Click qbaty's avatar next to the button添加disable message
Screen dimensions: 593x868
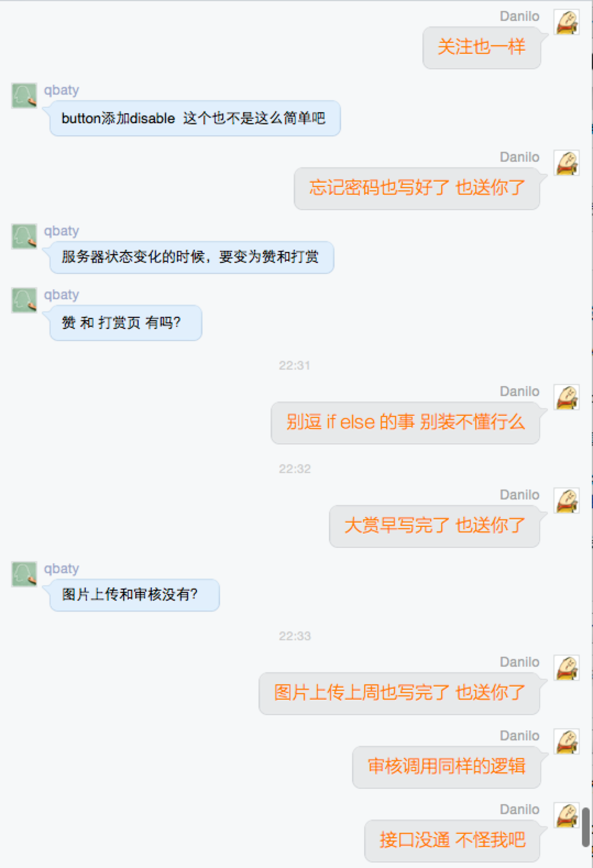point(24,96)
